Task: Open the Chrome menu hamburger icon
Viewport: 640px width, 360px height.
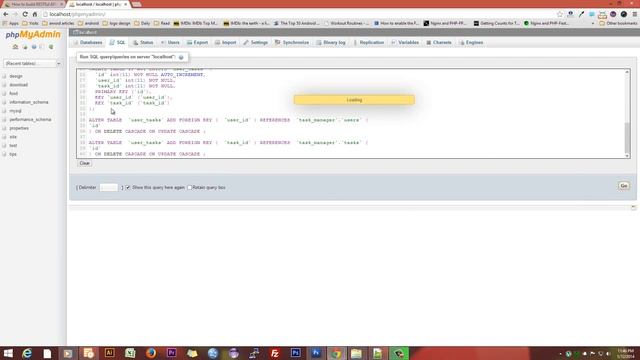Action: [x=634, y=14]
